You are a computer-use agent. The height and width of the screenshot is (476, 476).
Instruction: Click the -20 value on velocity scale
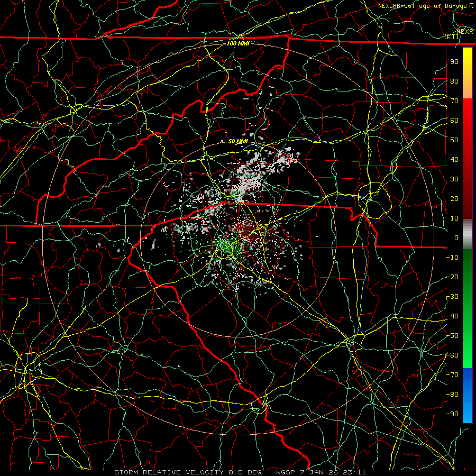[452, 277]
